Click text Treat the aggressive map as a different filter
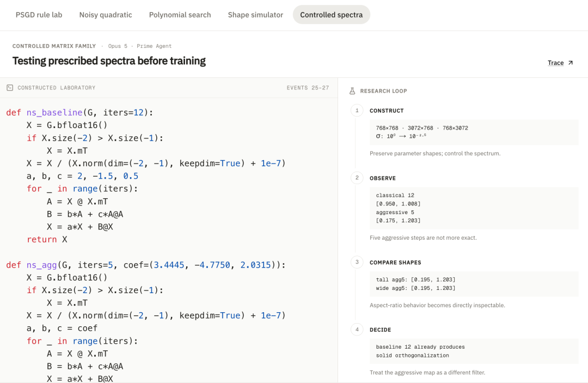 [x=427, y=373]
